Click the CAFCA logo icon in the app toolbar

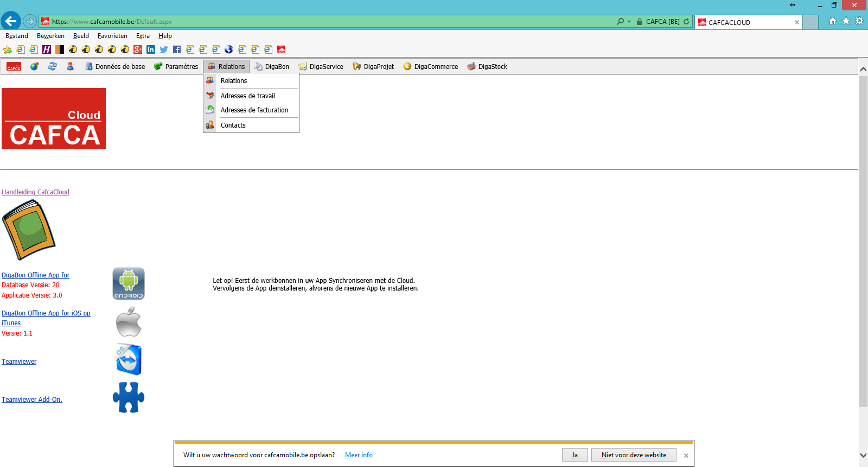(14, 67)
